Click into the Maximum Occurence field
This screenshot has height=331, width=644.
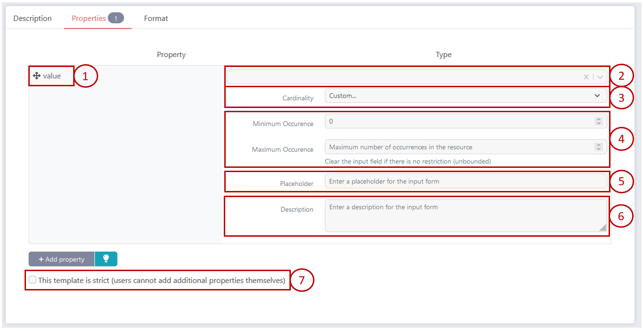458,147
